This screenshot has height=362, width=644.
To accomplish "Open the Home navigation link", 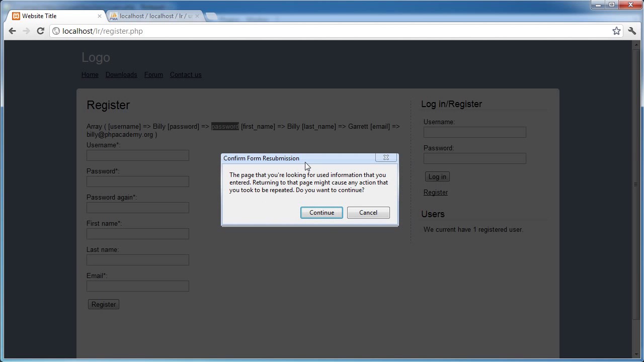I will (x=90, y=75).
